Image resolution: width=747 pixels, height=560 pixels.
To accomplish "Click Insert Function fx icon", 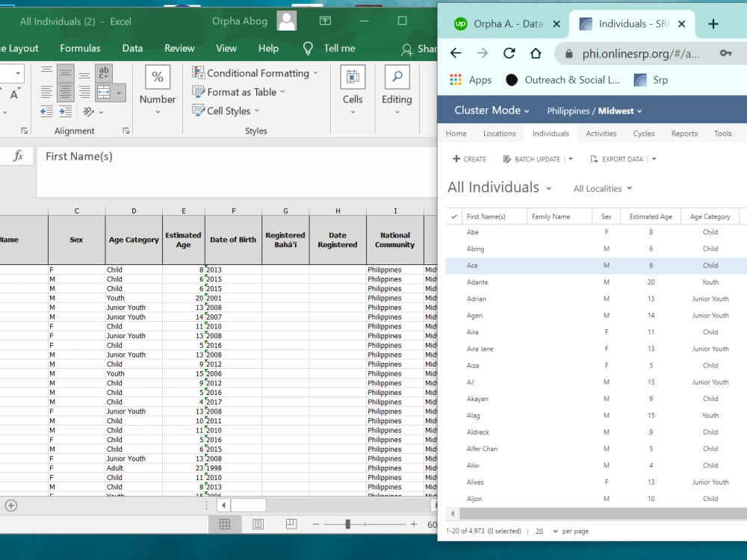I will click(18, 156).
